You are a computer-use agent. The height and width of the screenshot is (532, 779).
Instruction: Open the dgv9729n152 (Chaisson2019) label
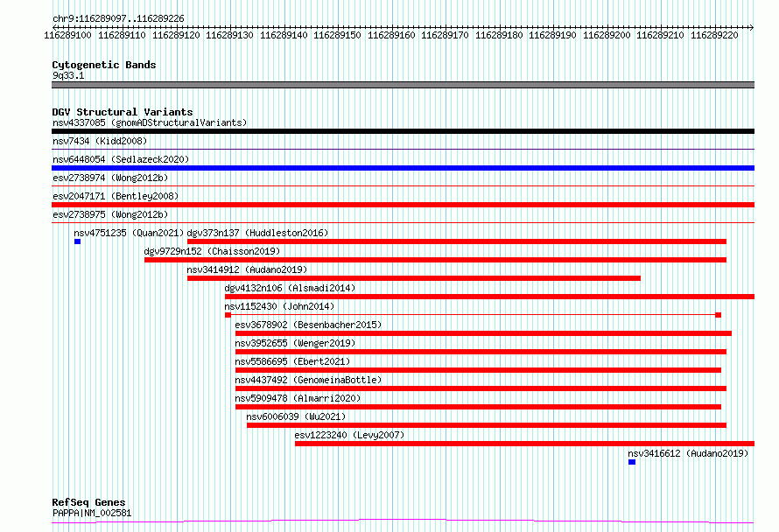(x=212, y=251)
